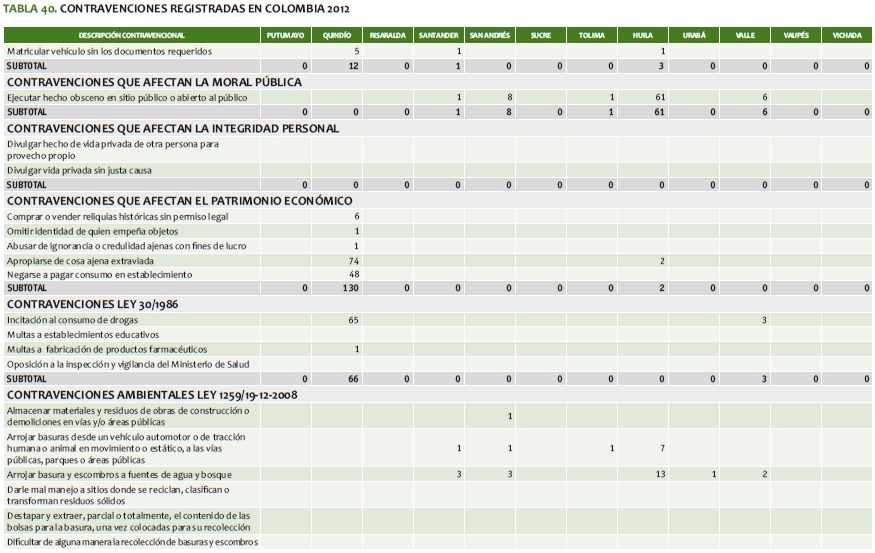Click the HUILA column header
The width and height of the screenshot is (875, 553).
pyautogui.click(x=642, y=35)
